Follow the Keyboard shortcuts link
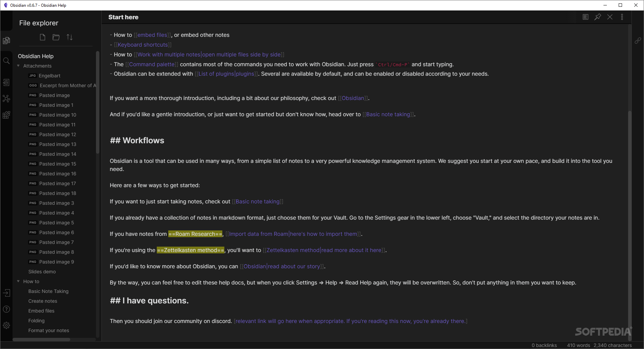 coord(143,45)
